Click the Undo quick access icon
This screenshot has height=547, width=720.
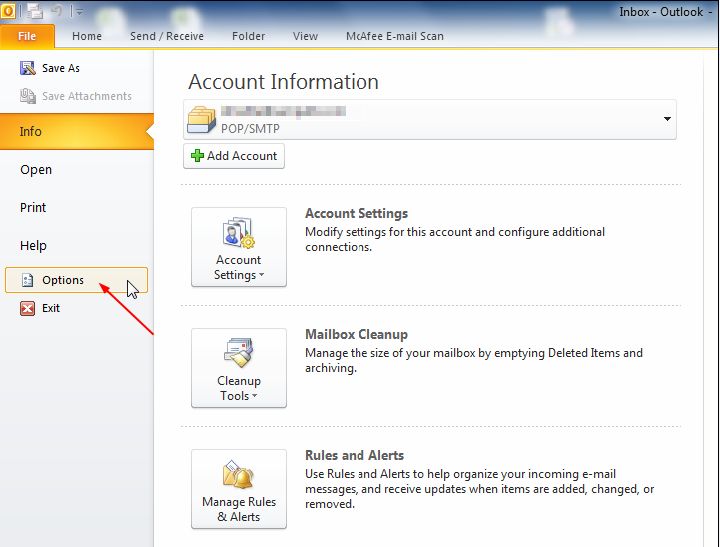56,11
